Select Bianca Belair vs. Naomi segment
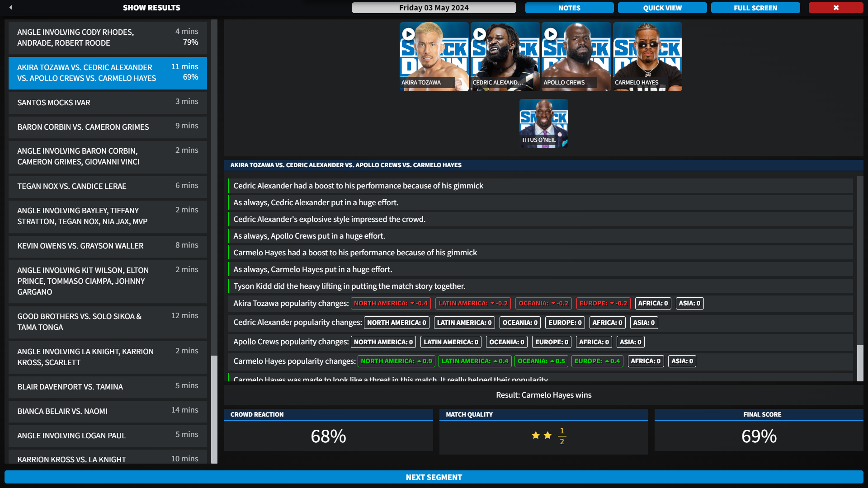The image size is (868, 488). [x=108, y=411]
